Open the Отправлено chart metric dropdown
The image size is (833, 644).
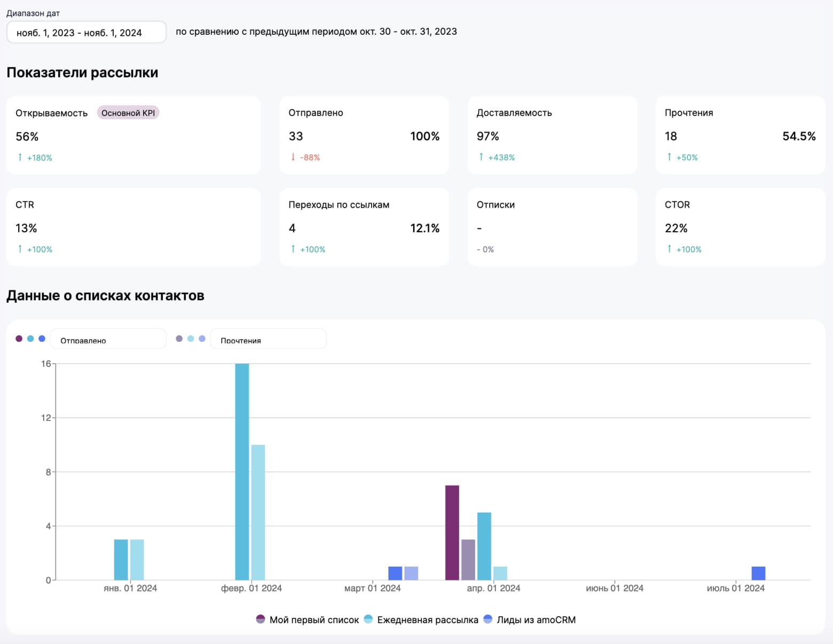(x=108, y=339)
